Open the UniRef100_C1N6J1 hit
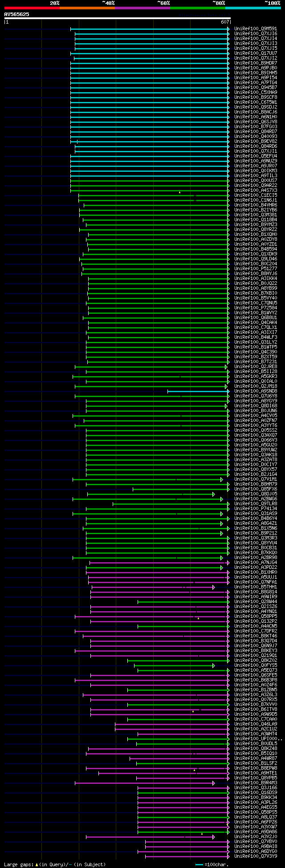 click(x=256, y=200)
